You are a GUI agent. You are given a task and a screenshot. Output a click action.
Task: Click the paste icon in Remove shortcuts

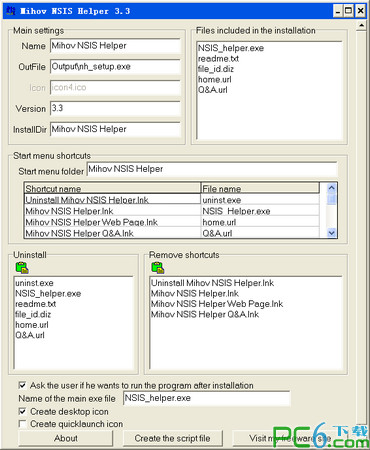point(158,268)
